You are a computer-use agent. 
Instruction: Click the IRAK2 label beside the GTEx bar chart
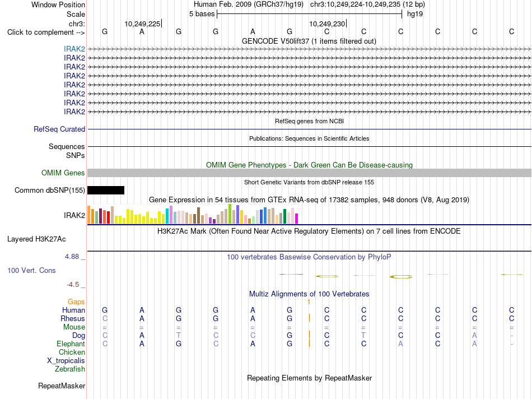point(74,215)
